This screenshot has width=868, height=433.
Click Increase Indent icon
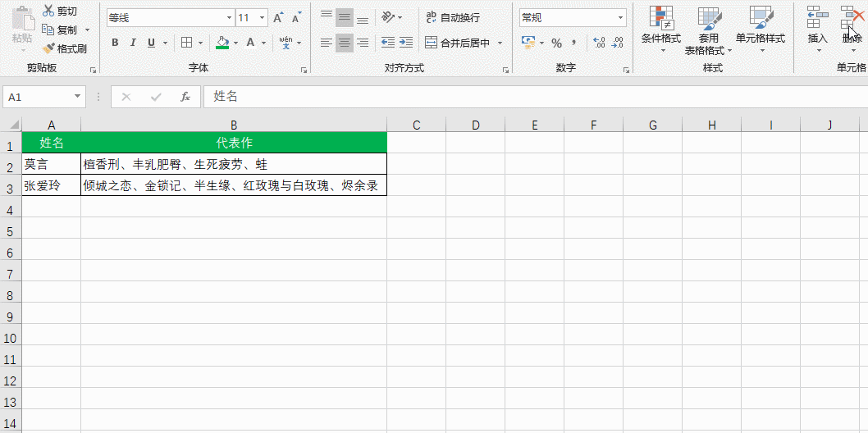click(x=406, y=43)
